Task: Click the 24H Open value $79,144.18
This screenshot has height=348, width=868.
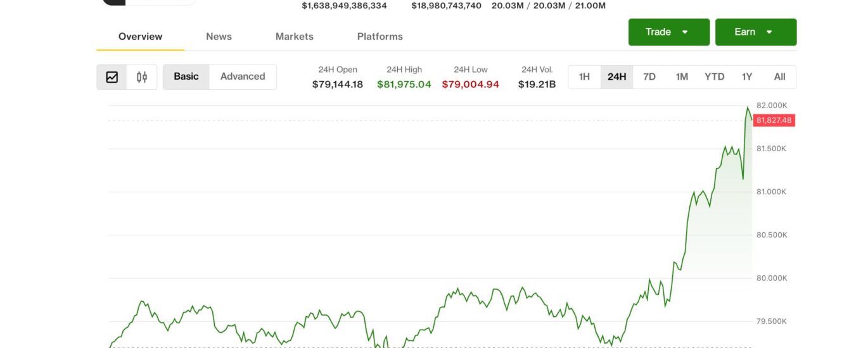Action: pyautogui.click(x=338, y=84)
